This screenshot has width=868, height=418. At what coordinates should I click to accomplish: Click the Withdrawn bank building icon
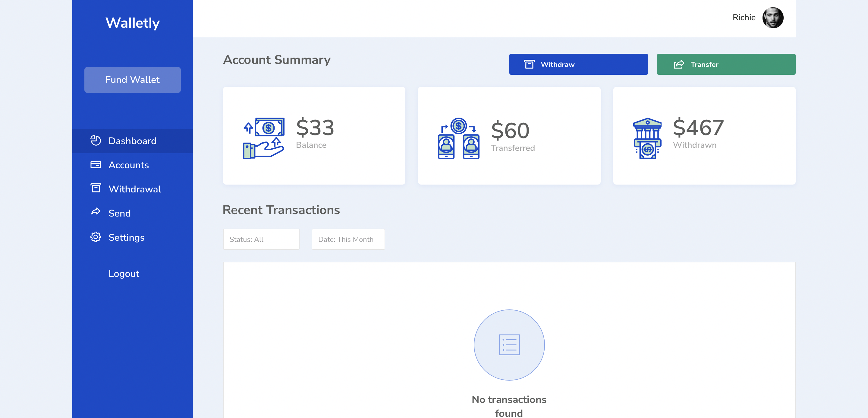[647, 138]
